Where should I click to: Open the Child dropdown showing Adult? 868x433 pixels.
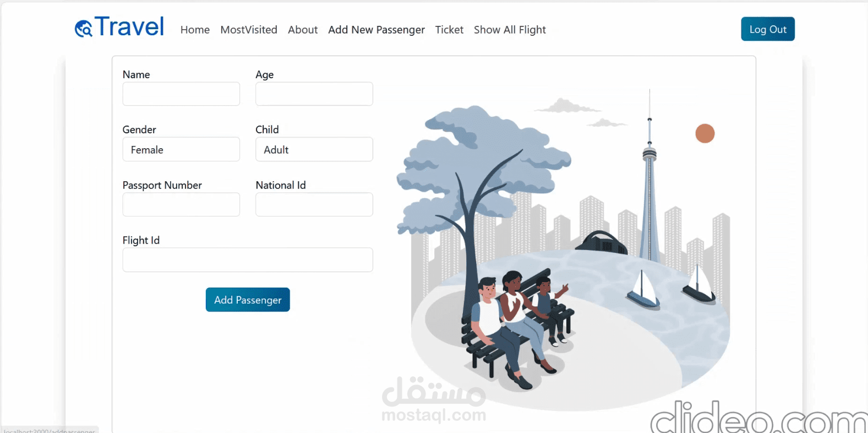[314, 149]
